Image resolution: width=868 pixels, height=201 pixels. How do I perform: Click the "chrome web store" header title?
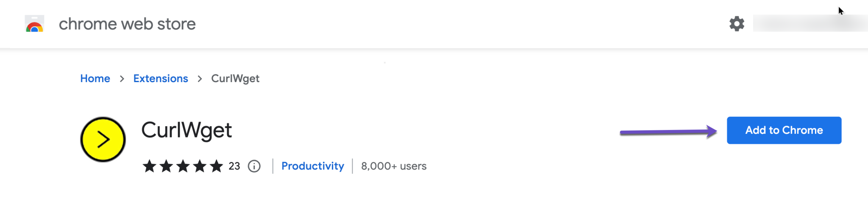click(127, 24)
